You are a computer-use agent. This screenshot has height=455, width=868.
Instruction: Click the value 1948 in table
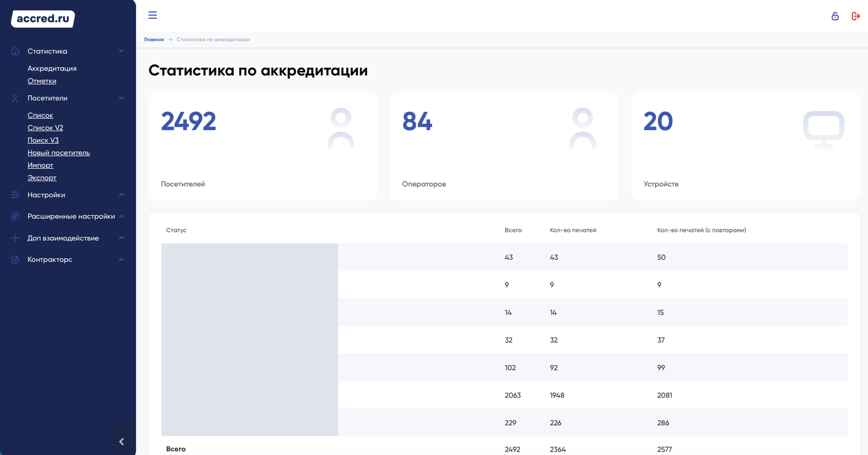click(557, 395)
